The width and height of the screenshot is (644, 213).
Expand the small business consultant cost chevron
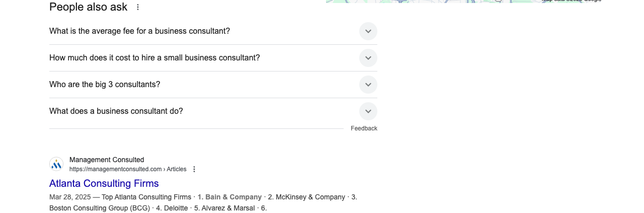click(368, 58)
